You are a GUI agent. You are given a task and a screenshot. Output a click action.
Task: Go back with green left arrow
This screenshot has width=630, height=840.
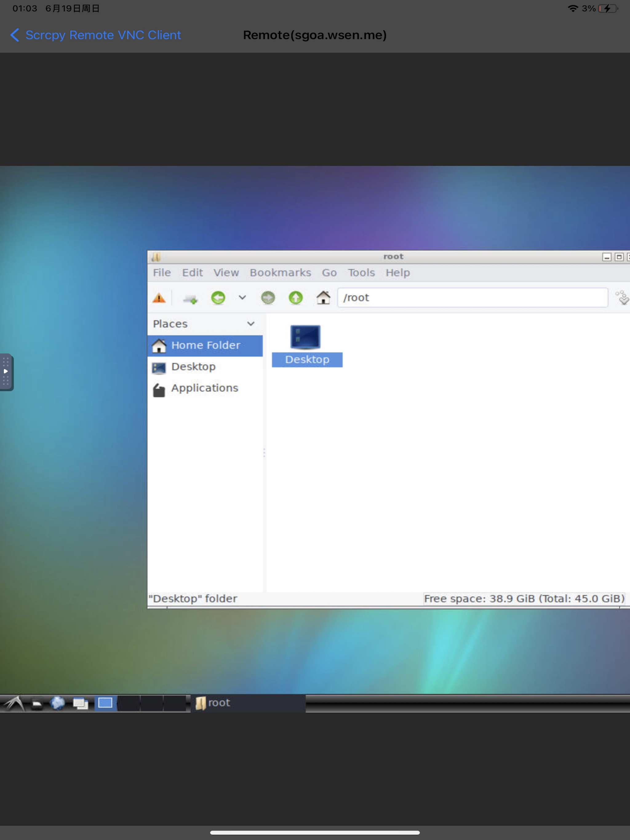pyautogui.click(x=218, y=298)
